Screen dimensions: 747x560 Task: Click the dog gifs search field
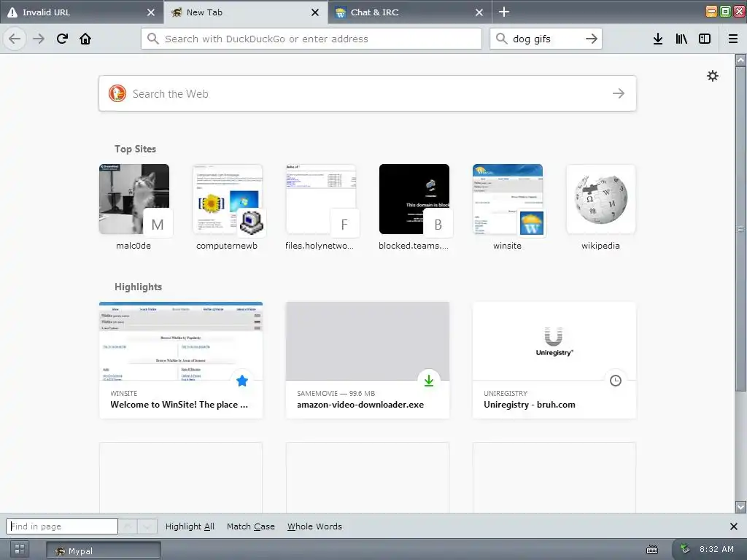[x=546, y=39]
